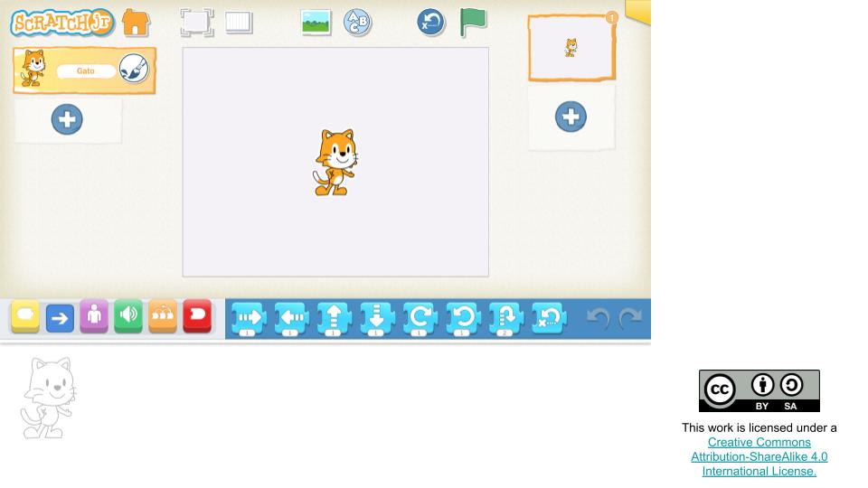Click the CC BY-SA badge

[x=759, y=390]
